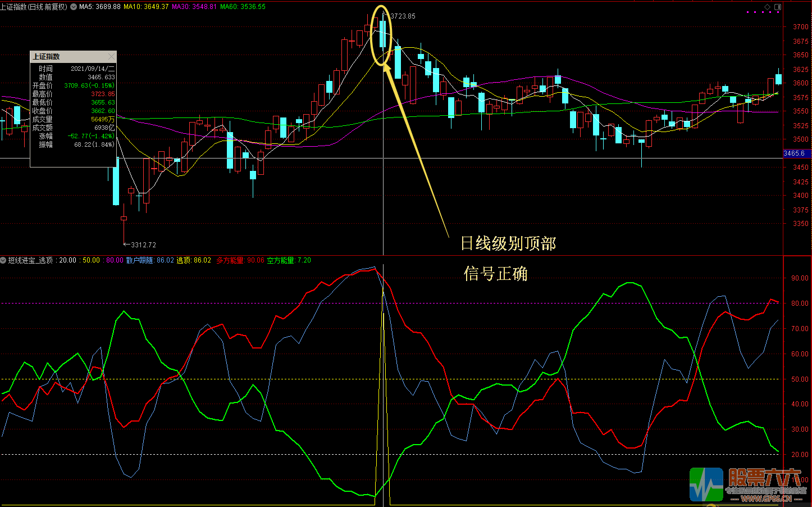This screenshot has width=812, height=507.
Task: Click the green MA60 legend label
Action: [243, 7]
